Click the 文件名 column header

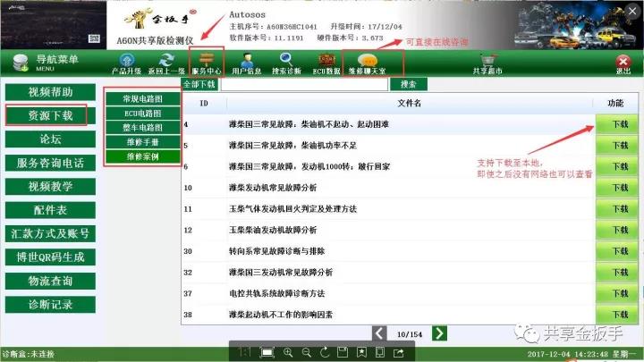pyautogui.click(x=409, y=103)
